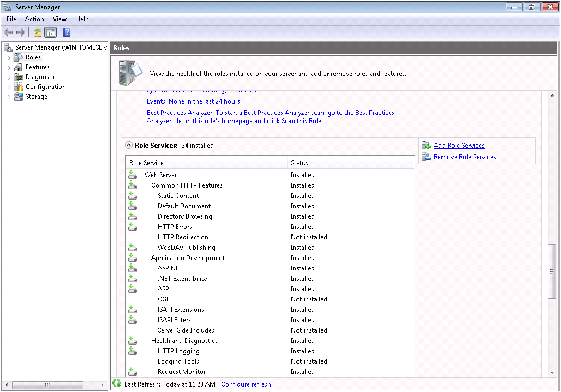Open the Action menu
Image resolution: width=561 pixels, height=392 pixels.
tap(34, 19)
